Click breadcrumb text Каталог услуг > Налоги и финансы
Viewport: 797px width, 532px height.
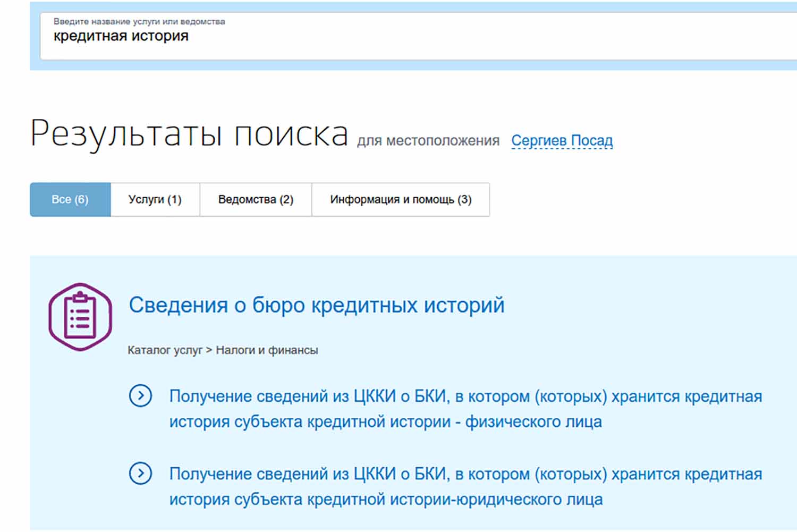pos(223,350)
